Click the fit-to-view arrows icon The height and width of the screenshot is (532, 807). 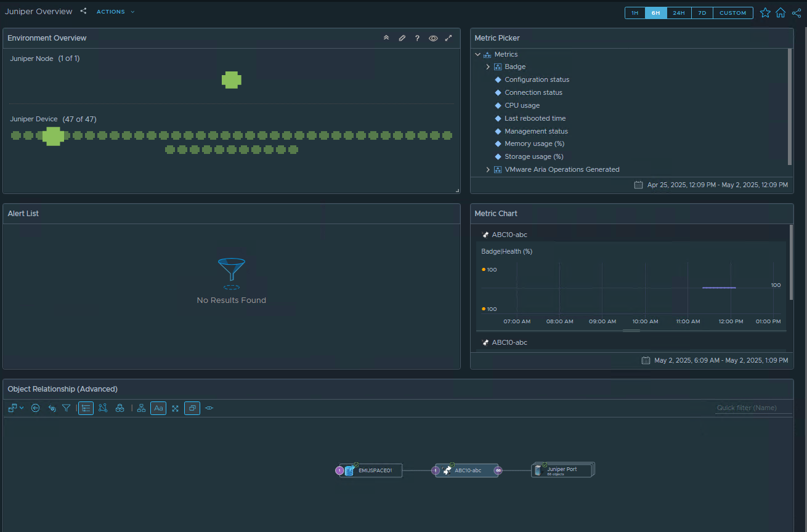176,408
